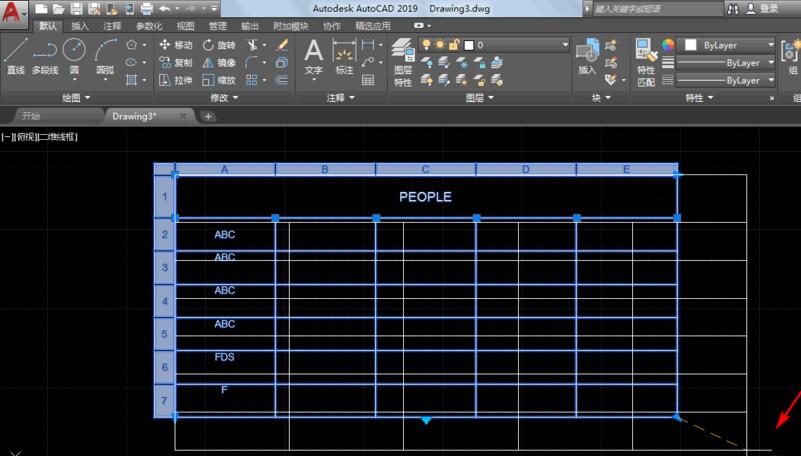Image resolution: width=801 pixels, height=456 pixels.
Task: Open Layer Properties (图层特性) manager
Action: coord(403,62)
